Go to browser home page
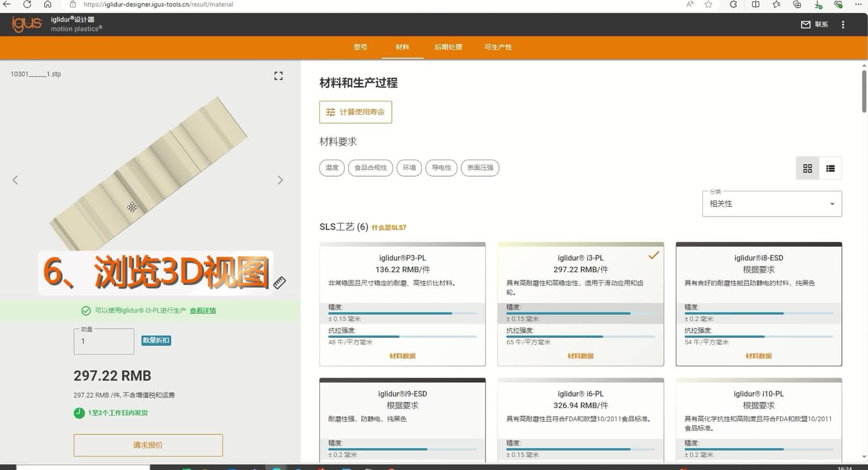This screenshot has width=868, height=470. (x=47, y=5)
